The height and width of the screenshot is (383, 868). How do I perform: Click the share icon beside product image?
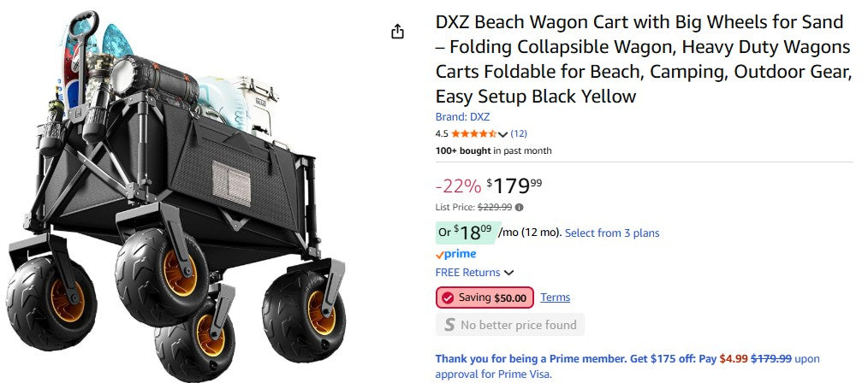[x=397, y=32]
